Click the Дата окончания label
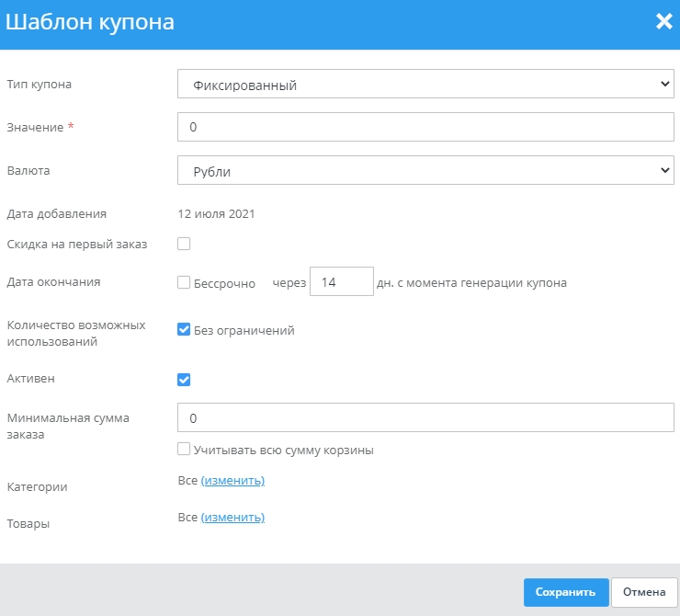Image resolution: width=680 pixels, height=616 pixels. 54,282
